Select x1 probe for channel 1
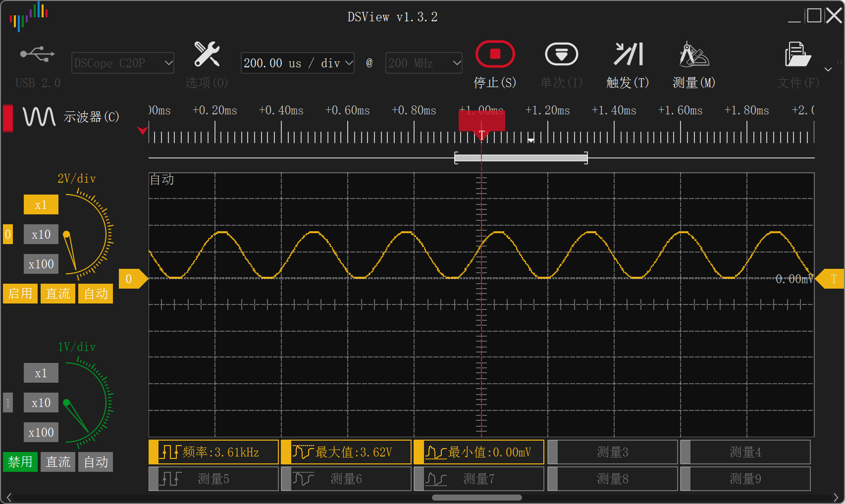Screen dimensions: 845x504 [41, 373]
